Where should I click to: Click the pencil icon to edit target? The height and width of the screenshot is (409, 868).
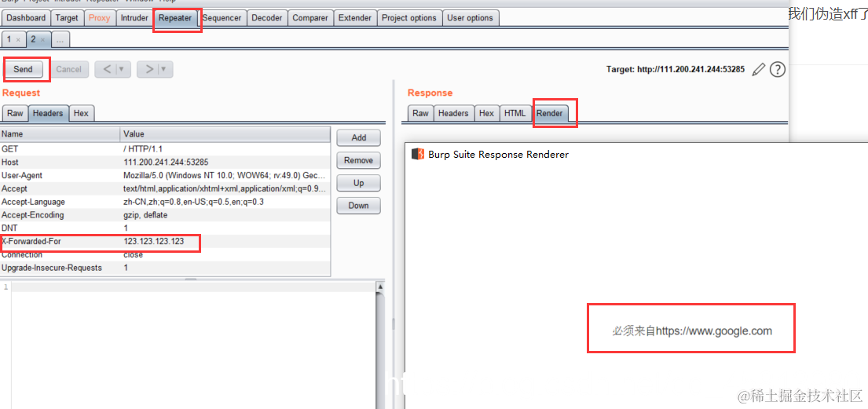(x=760, y=70)
